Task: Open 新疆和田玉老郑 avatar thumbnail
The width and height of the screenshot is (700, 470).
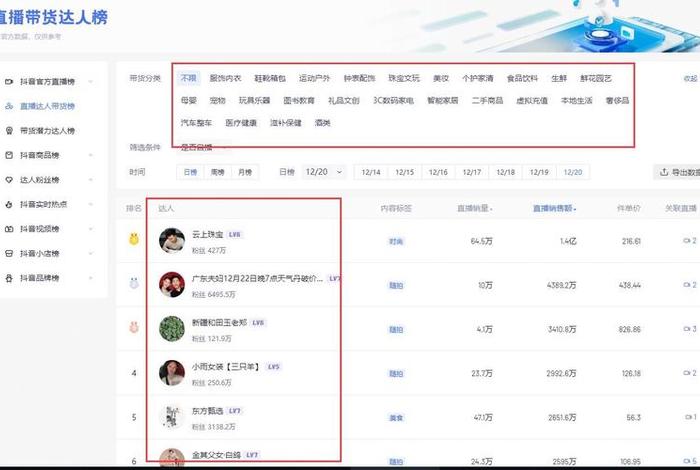Action: [172, 329]
